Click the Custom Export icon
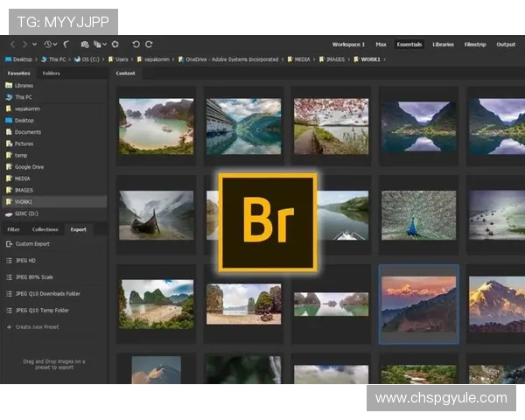Screen dimensions: 525x420 point(9,244)
